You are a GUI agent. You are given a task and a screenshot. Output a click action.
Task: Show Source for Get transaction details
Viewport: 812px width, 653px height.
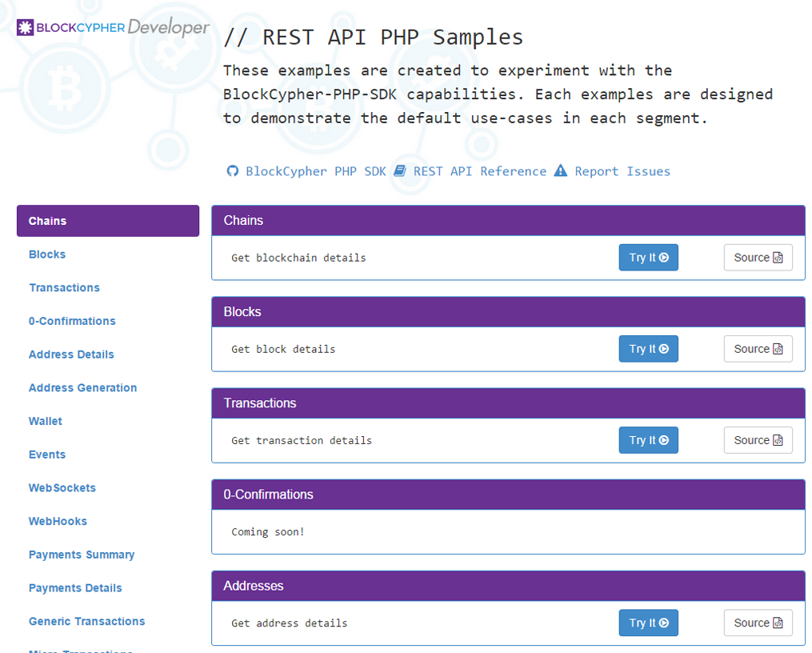point(758,440)
